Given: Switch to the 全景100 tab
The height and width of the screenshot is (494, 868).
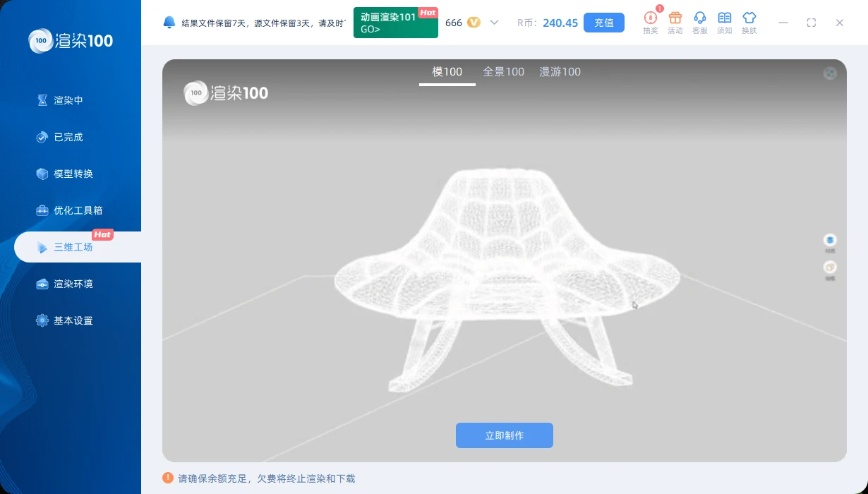Looking at the screenshot, I should click(x=503, y=72).
